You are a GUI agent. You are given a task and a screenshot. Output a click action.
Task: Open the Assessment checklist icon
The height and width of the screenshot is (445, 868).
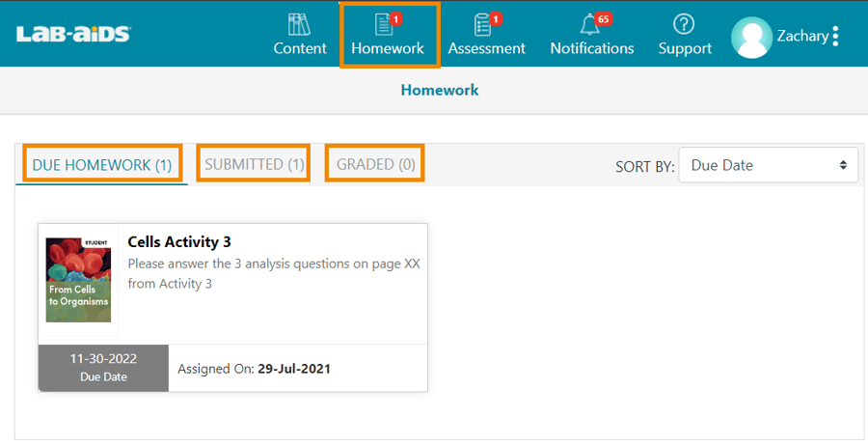pos(485,25)
